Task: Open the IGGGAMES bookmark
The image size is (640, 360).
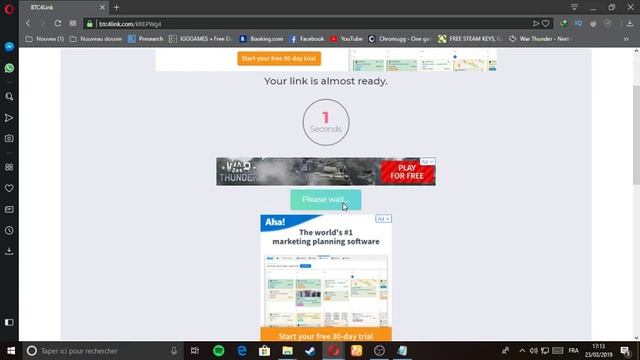Action: point(200,39)
